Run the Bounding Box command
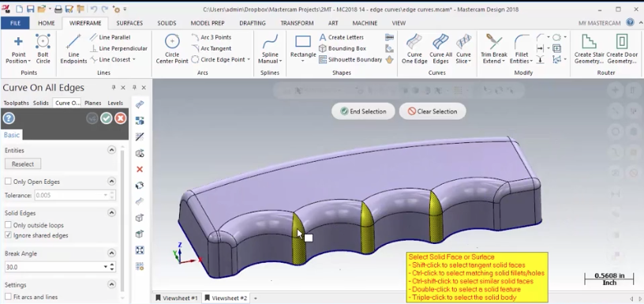Image resolution: width=644 pixels, height=304 pixels. click(343, 48)
